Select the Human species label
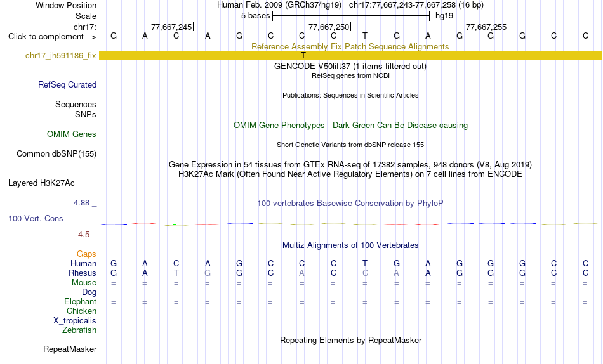This screenshot has width=603, height=364. [x=83, y=263]
